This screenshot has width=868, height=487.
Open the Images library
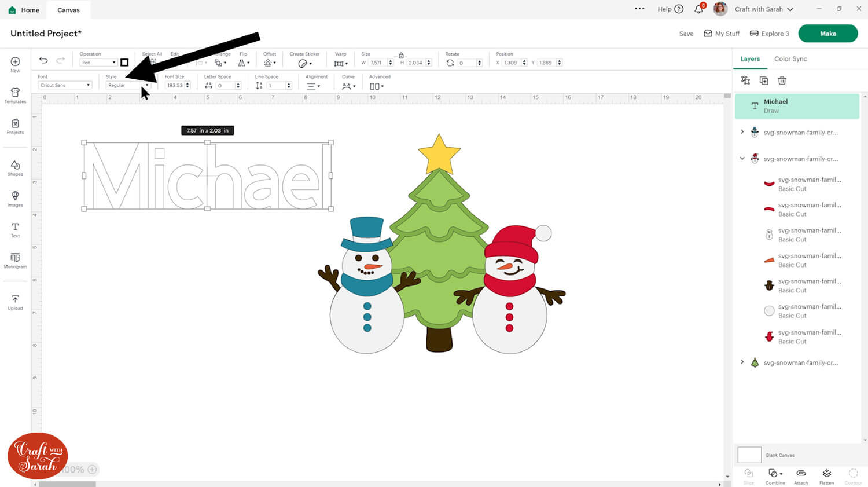[15, 199]
